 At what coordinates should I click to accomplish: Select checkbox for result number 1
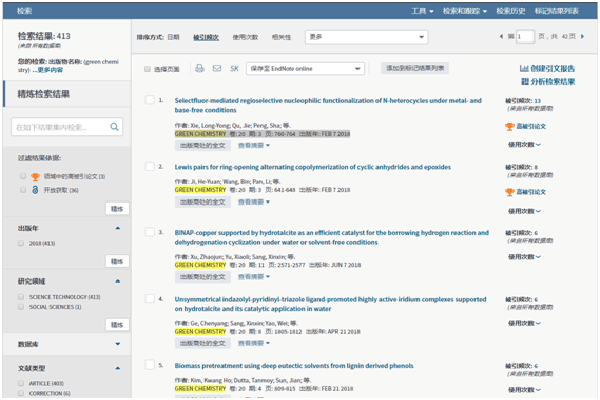point(149,100)
